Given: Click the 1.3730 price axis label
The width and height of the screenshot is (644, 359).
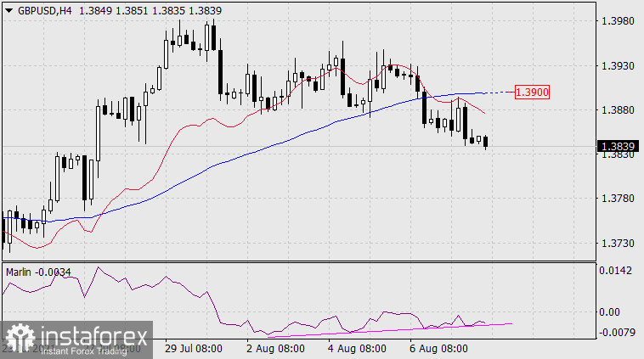Looking at the screenshot, I should point(615,244).
